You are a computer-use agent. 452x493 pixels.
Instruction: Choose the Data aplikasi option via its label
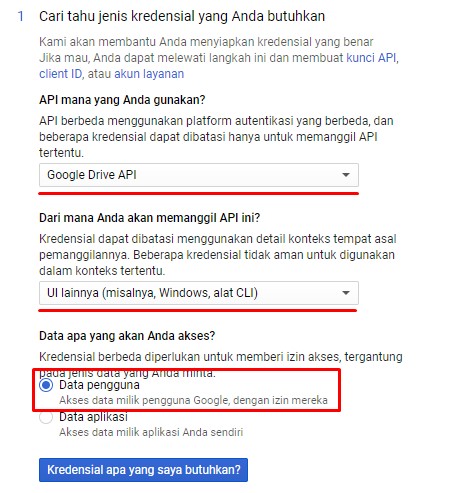(93, 417)
